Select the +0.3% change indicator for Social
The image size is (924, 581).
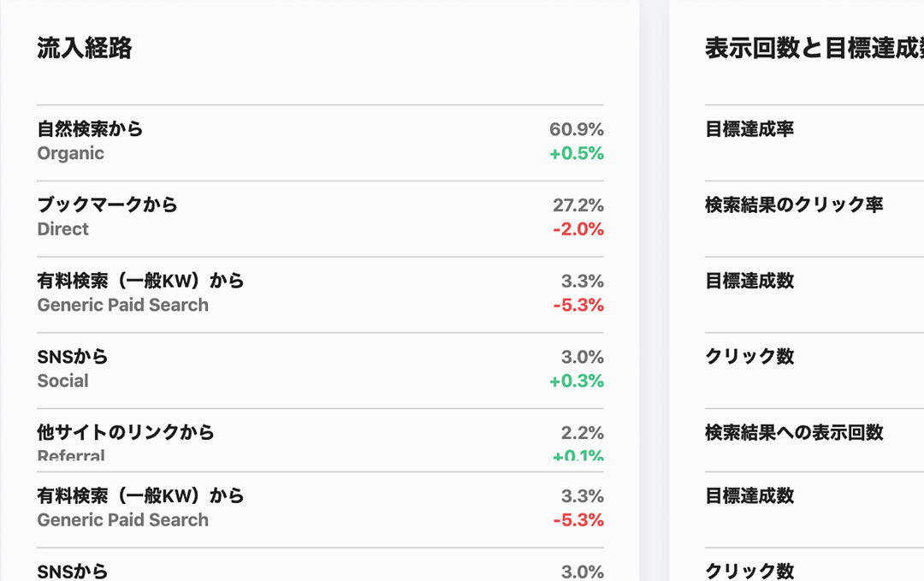577,381
